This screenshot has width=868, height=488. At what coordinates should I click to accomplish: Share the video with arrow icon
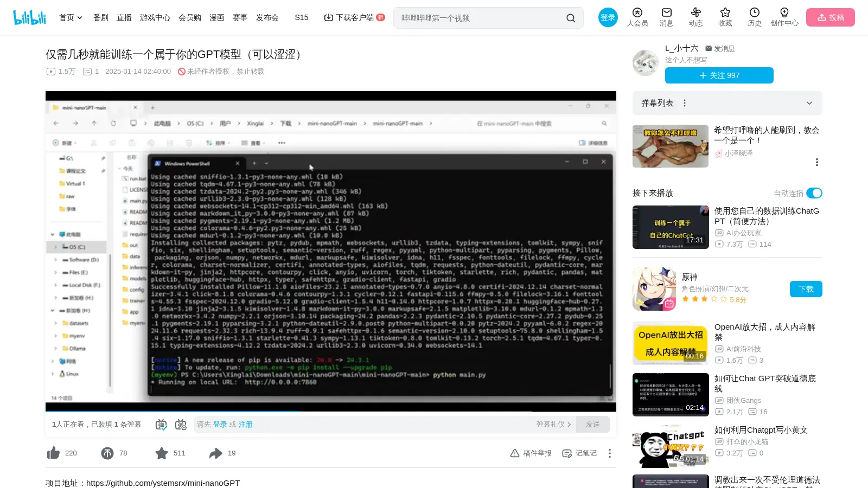point(216,453)
